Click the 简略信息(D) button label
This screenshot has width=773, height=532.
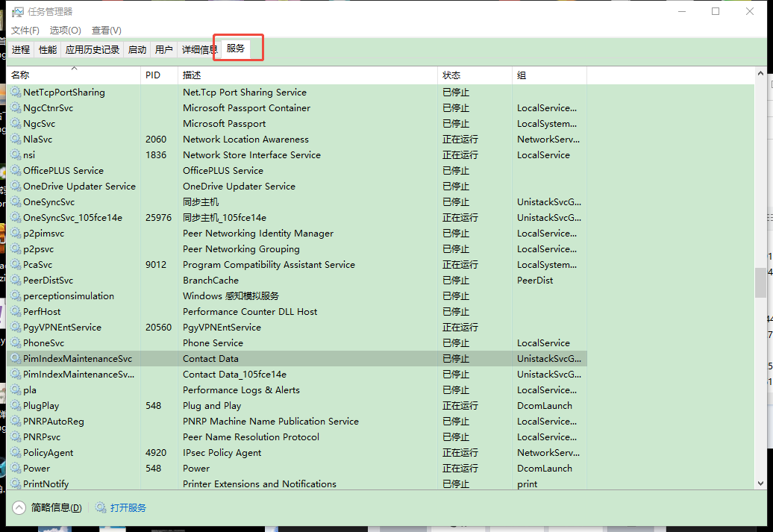tap(57, 508)
